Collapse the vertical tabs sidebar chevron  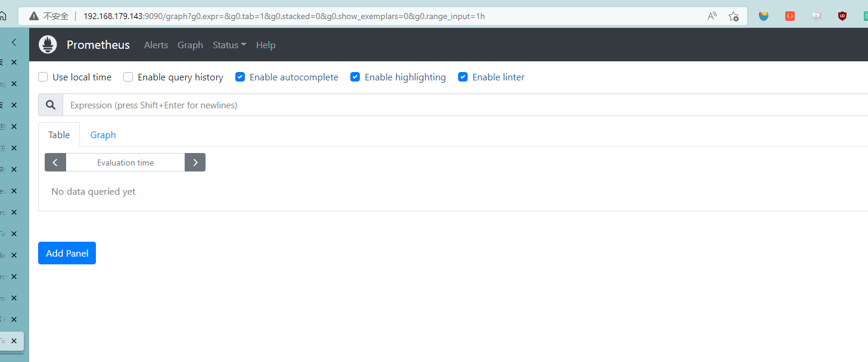click(x=14, y=42)
